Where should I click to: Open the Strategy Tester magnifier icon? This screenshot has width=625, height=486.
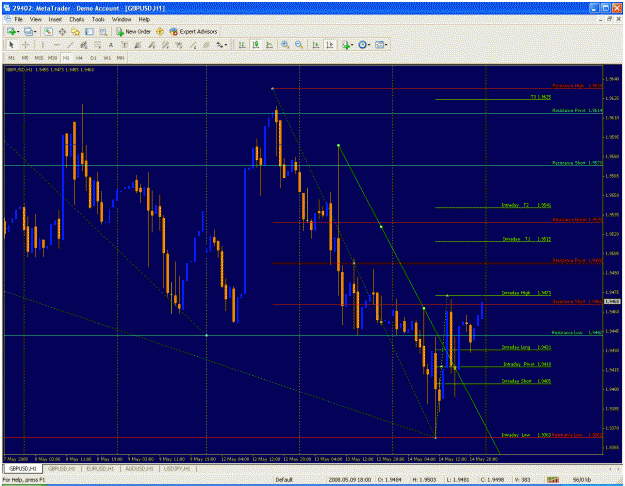point(103,31)
